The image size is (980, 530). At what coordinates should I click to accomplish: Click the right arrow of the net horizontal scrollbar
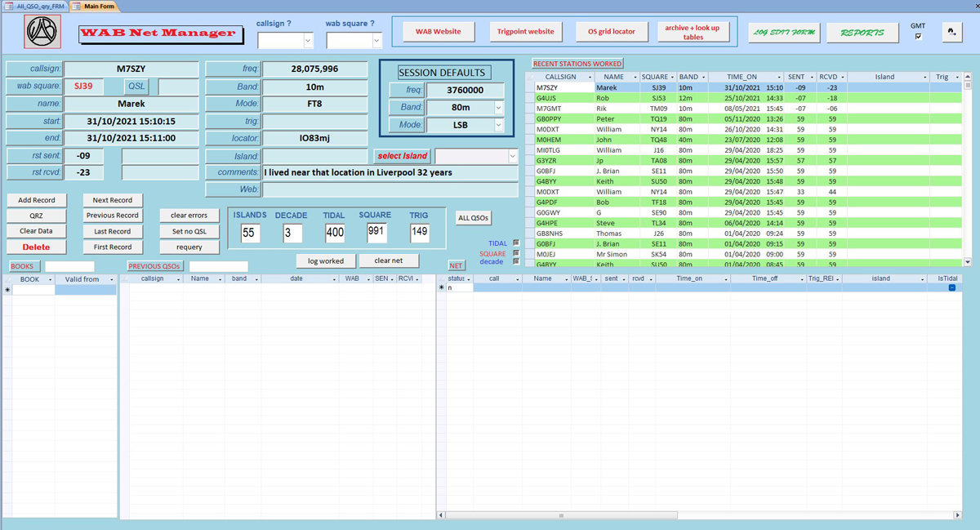click(x=957, y=515)
